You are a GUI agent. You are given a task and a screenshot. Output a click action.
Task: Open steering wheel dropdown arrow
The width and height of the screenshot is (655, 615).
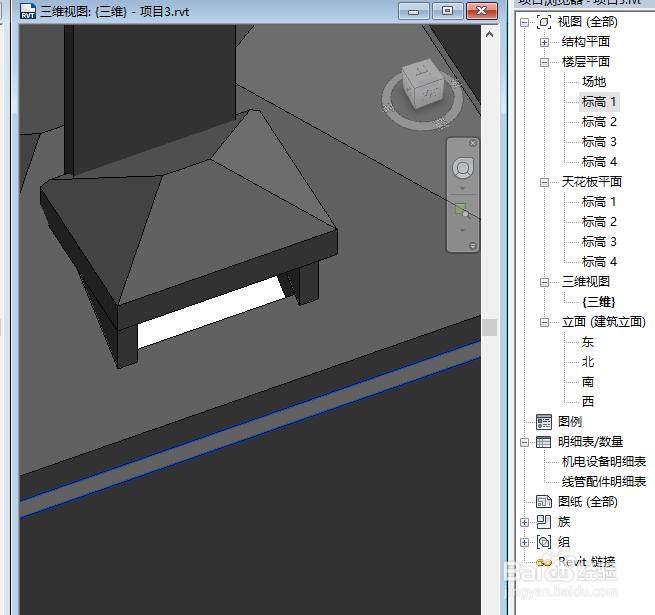coord(462,188)
